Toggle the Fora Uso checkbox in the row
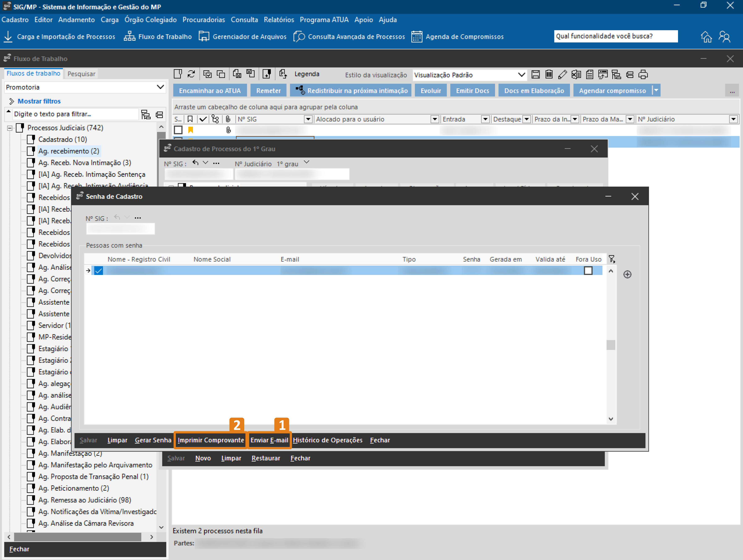The image size is (743, 560). click(588, 270)
